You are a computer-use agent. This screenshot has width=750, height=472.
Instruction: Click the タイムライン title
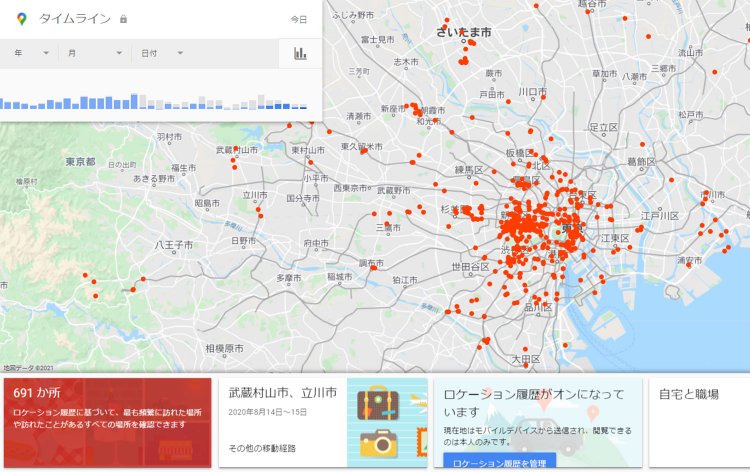point(75,19)
